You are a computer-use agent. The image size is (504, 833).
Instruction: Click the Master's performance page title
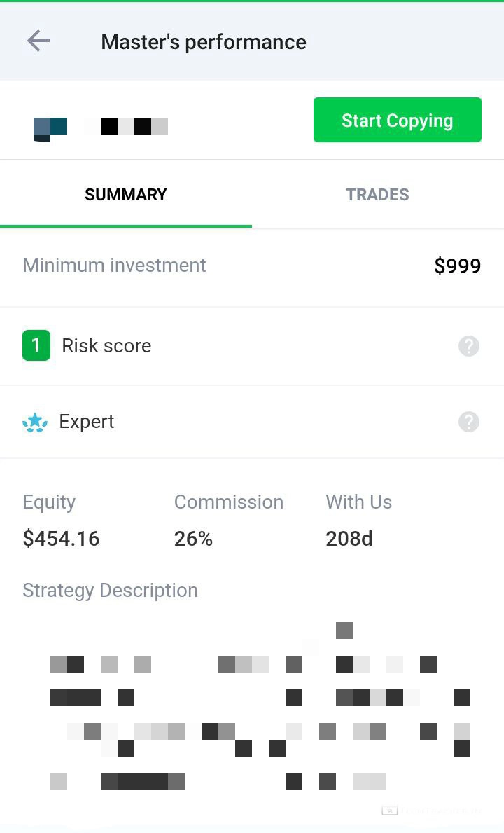coord(204,42)
